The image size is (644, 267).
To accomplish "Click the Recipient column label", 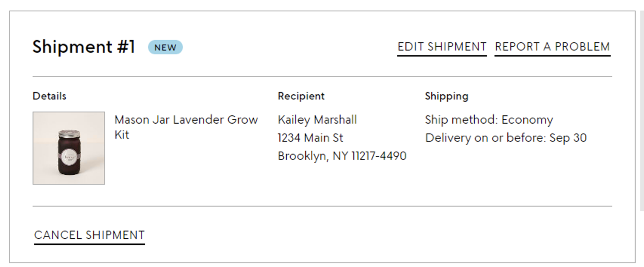I will [301, 96].
